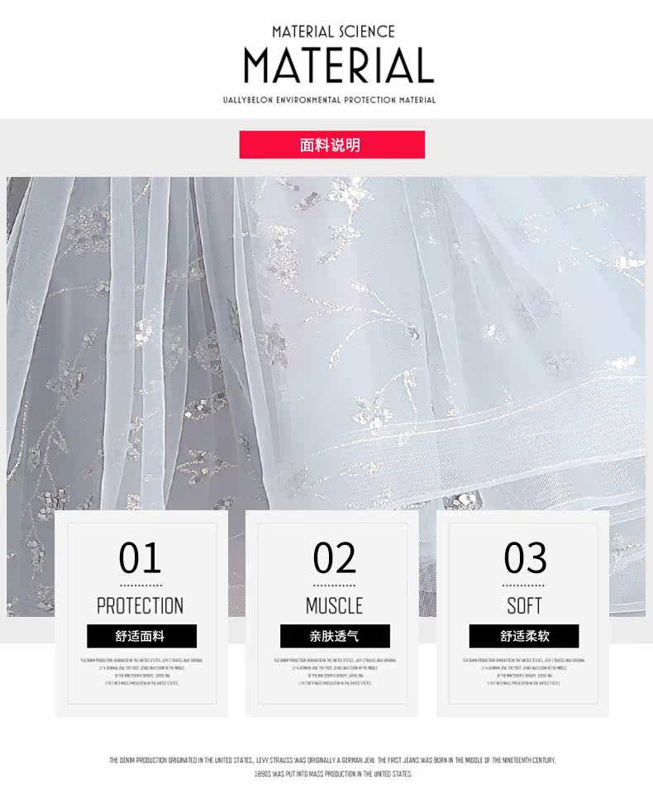
Task: Click small description text under 亲肤透气
Action: tap(335, 671)
